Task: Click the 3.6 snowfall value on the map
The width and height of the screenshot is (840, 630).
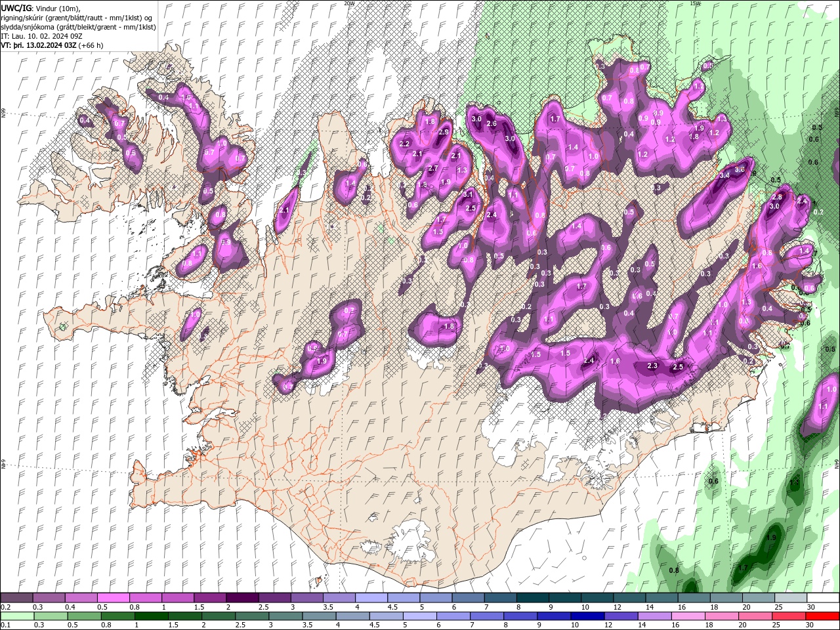Action: (x=740, y=169)
